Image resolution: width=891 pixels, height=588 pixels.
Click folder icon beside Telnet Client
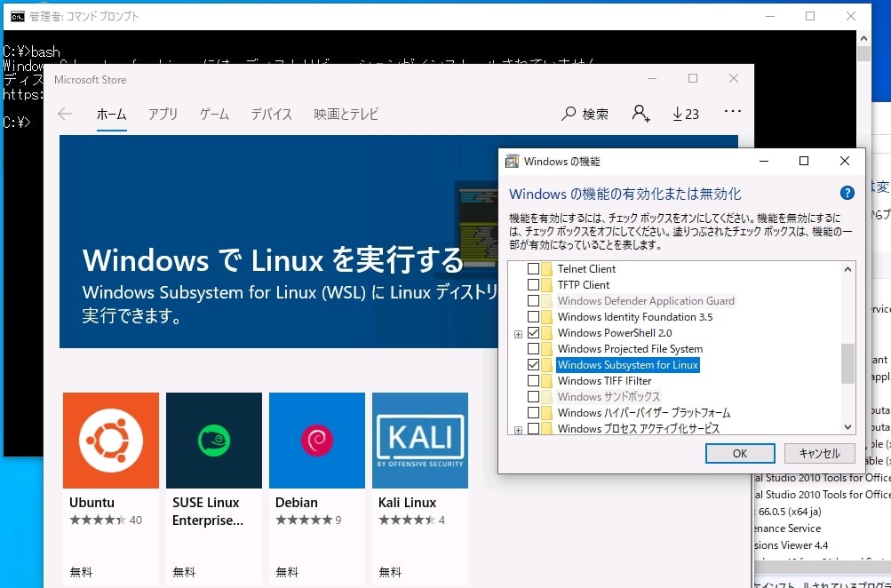click(x=547, y=269)
